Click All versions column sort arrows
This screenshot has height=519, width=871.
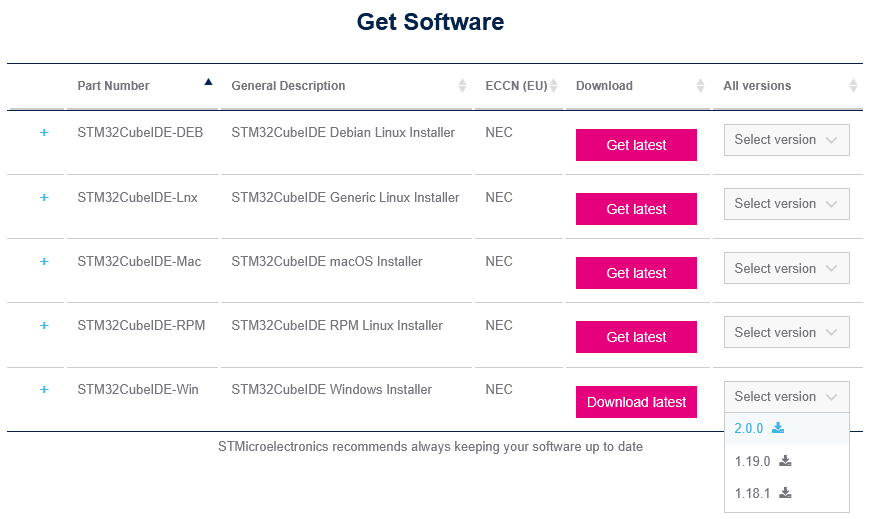(x=853, y=86)
